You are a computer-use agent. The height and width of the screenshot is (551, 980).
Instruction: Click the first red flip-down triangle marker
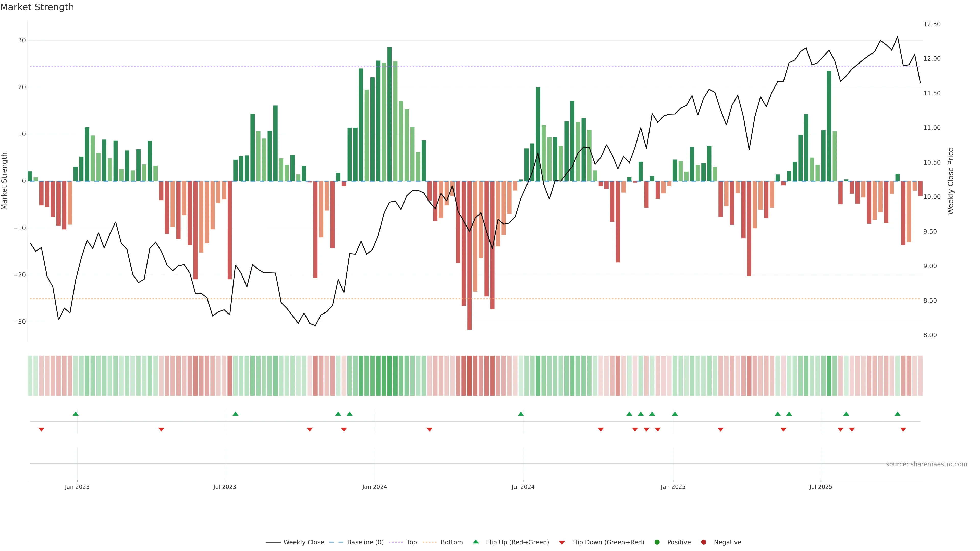[41, 429]
